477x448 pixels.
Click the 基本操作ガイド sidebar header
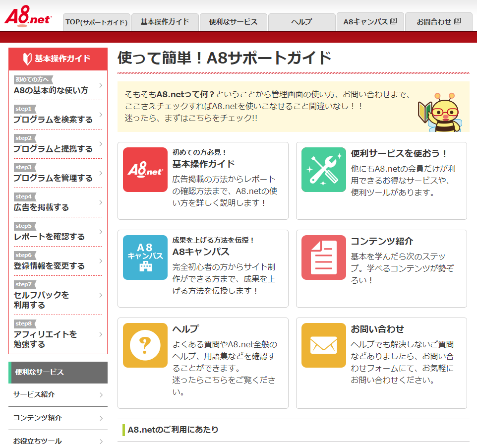point(58,59)
